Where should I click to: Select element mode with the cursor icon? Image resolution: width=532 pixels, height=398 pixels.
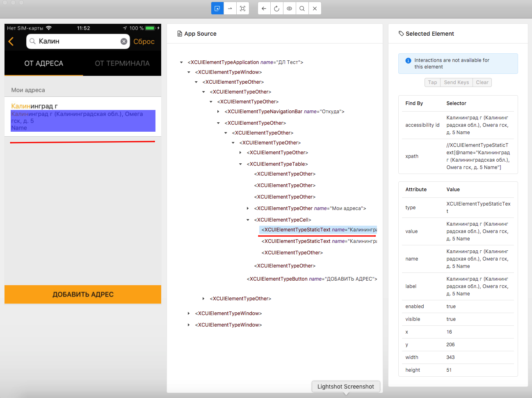click(217, 8)
